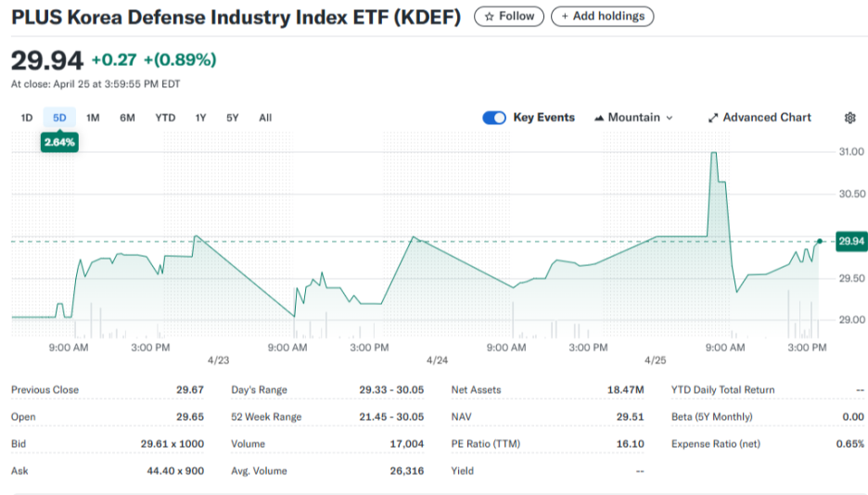Click the 4/24 date label on chart axis
This screenshot has height=495, width=868.
pyautogui.click(x=437, y=361)
